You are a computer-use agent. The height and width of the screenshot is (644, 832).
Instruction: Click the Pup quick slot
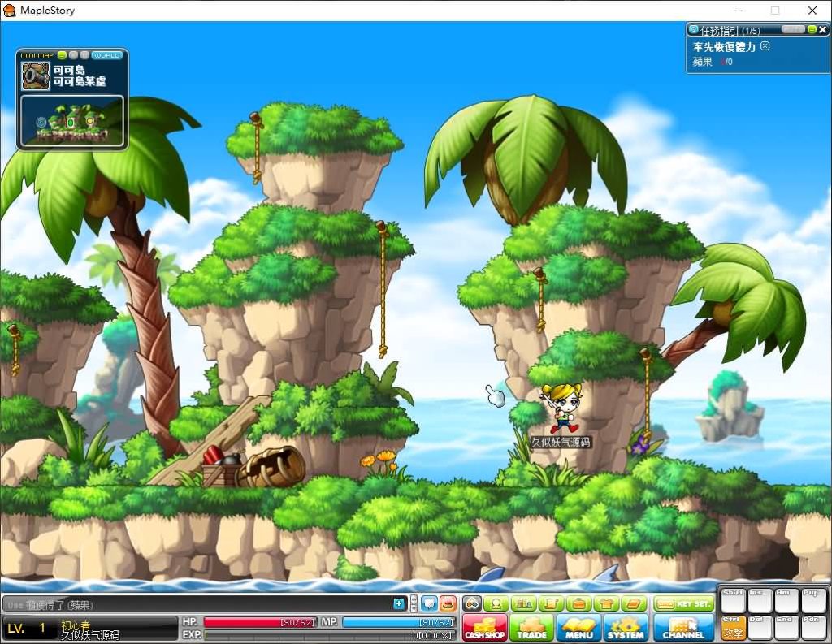812,600
